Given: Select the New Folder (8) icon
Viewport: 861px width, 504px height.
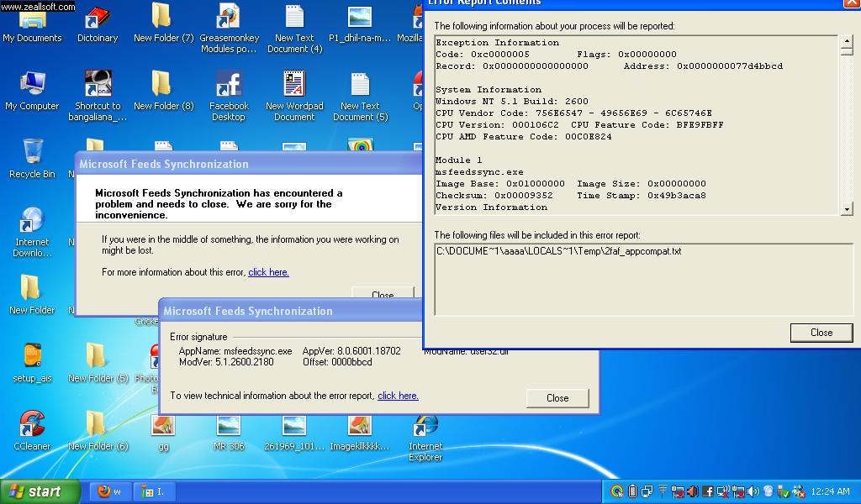Looking at the screenshot, I should [163, 91].
